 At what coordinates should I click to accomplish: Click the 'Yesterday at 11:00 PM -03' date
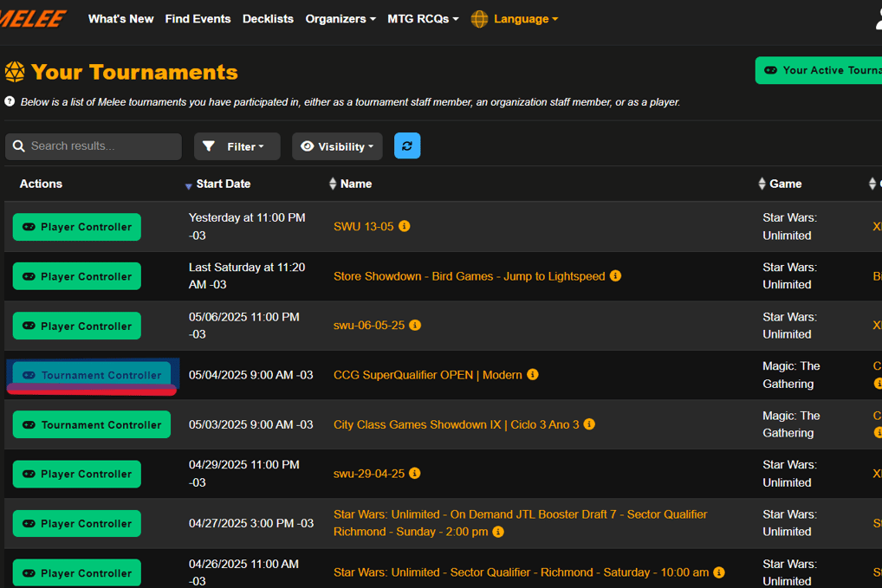247,227
